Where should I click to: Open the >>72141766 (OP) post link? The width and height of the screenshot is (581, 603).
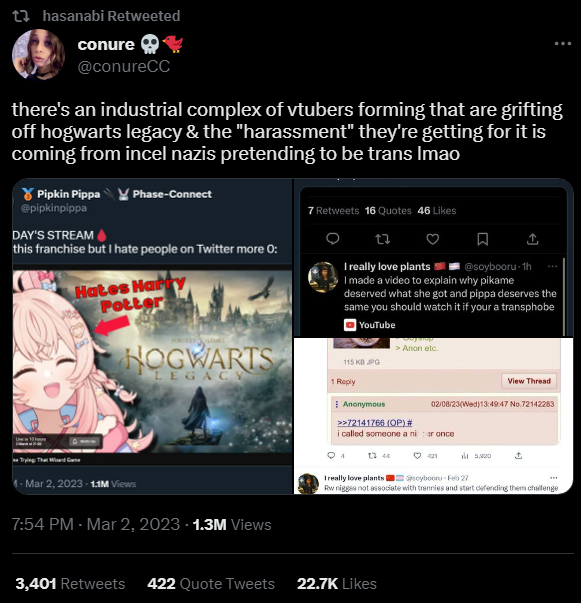(375, 423)
